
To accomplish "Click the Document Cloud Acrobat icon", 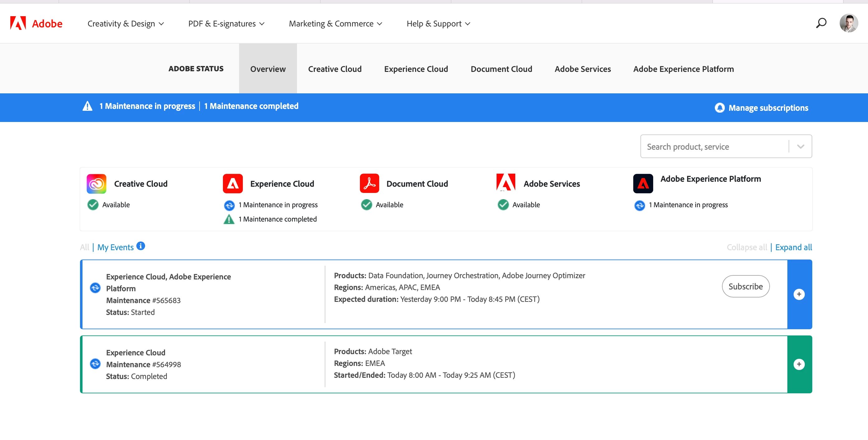I will point(369,184).
